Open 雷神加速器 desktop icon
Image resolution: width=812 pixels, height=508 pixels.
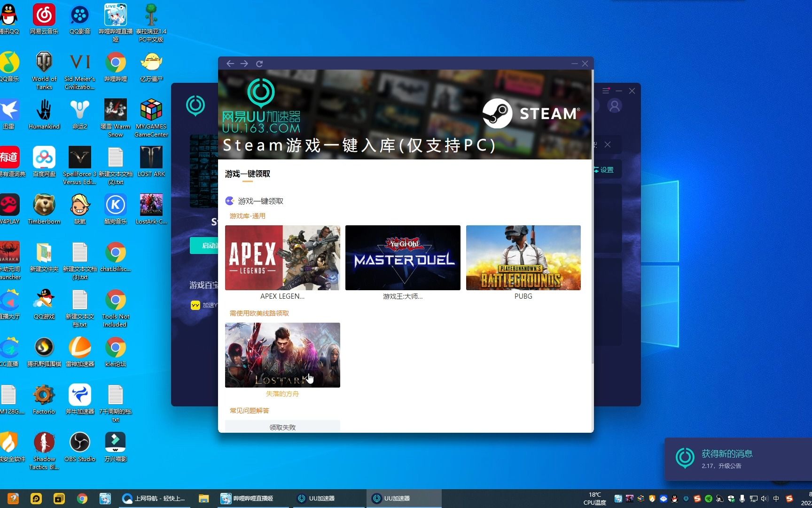(x=80, y=352)
